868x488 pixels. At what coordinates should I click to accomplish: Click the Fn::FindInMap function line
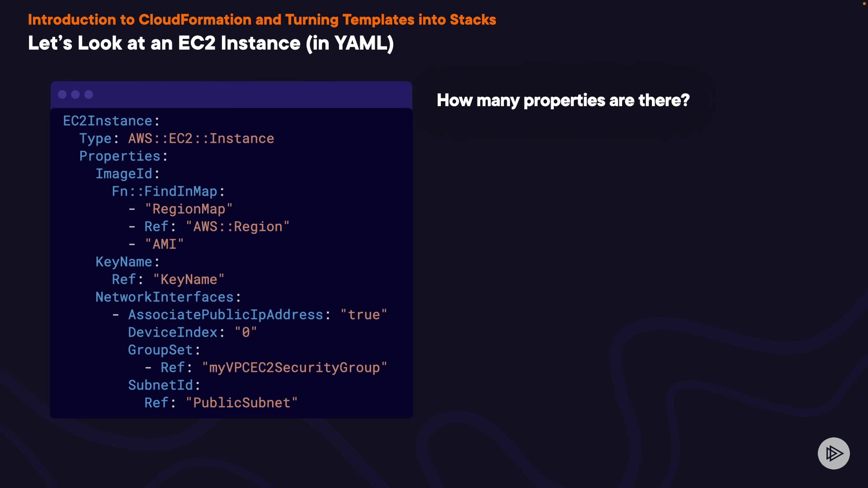coord(165,192)
